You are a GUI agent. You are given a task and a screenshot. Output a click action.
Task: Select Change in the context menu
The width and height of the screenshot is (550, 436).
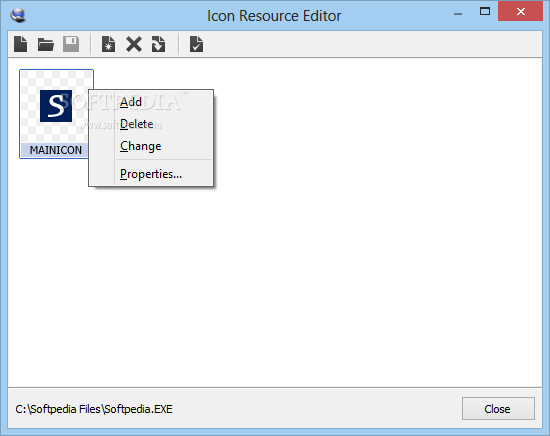point(151,146)
